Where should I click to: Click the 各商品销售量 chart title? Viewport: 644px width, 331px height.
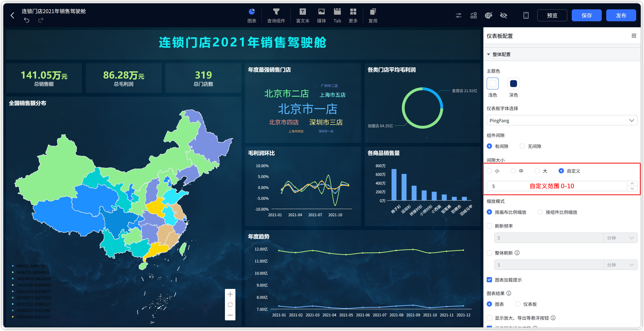[383, 153]
